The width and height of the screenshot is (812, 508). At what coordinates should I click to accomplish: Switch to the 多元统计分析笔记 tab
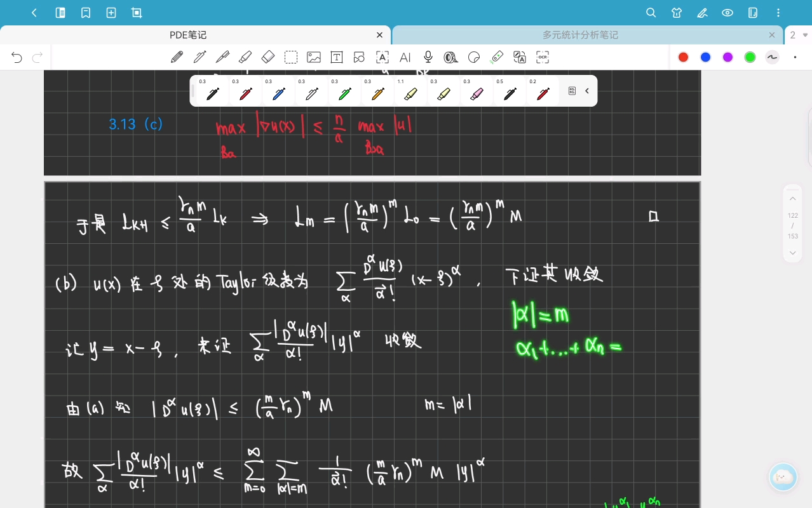580,35
